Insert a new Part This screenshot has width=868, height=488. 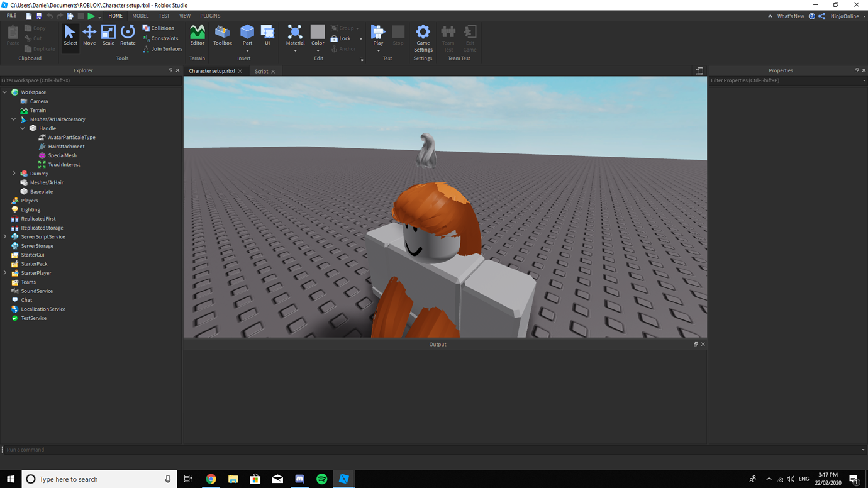[x=247, y=36]
